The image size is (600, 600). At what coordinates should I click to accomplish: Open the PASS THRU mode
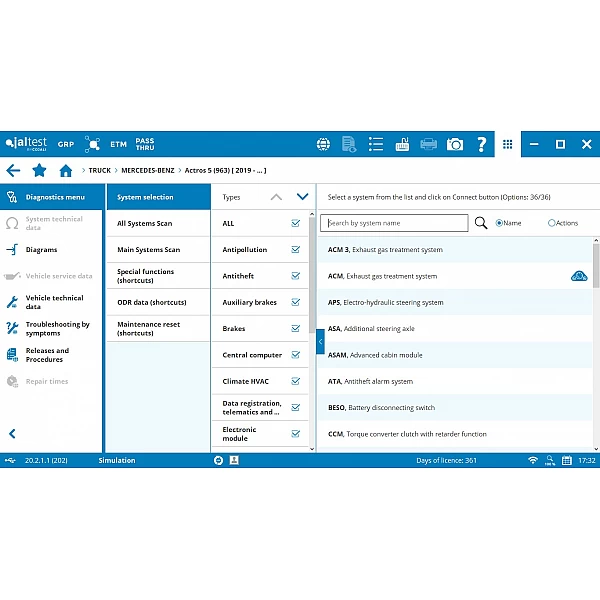coord(145,144)
